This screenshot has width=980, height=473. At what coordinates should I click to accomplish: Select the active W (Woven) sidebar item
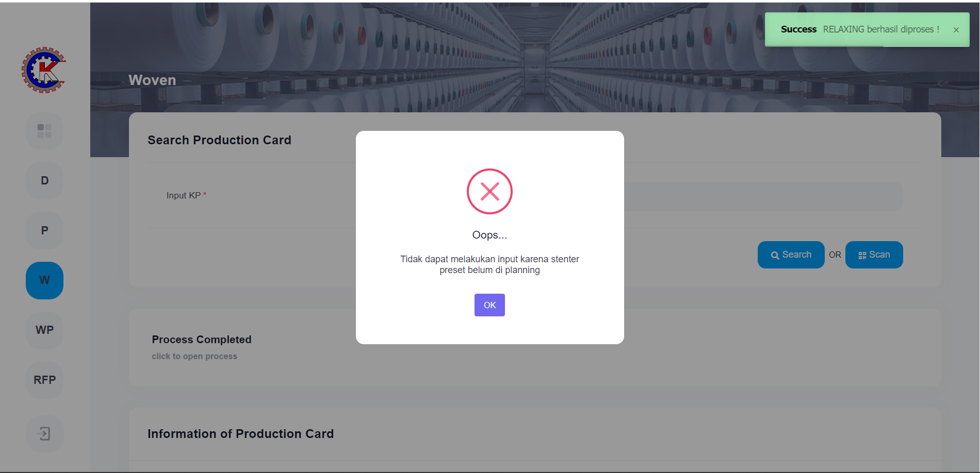pyautogui.click(x=45, y=280)
